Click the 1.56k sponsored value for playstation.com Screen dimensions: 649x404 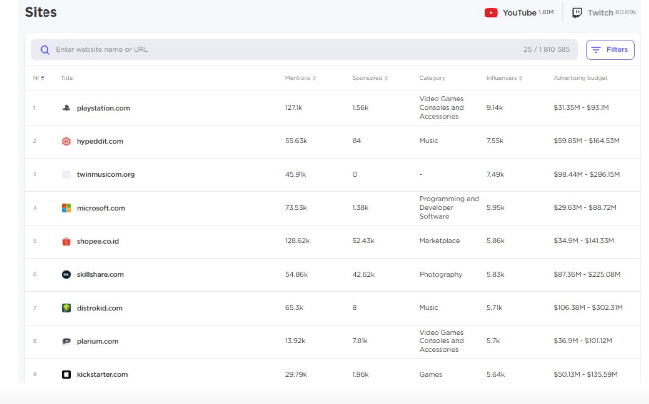(361, 108)
